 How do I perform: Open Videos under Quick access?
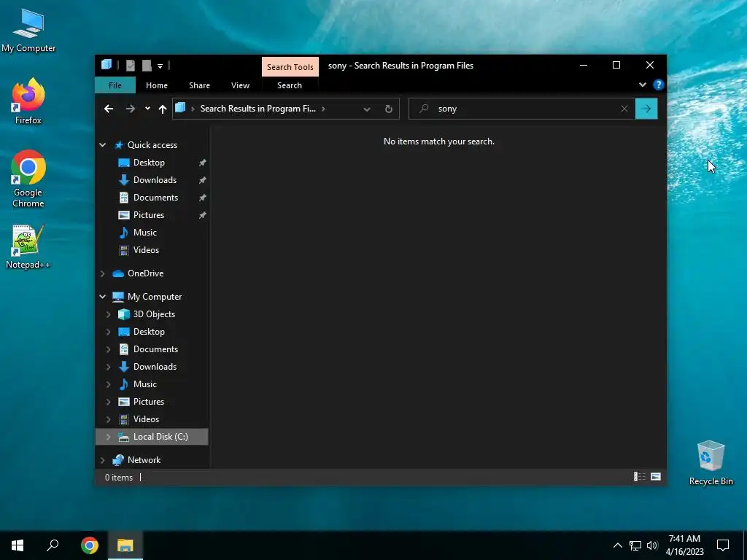[x=146, y=250]
